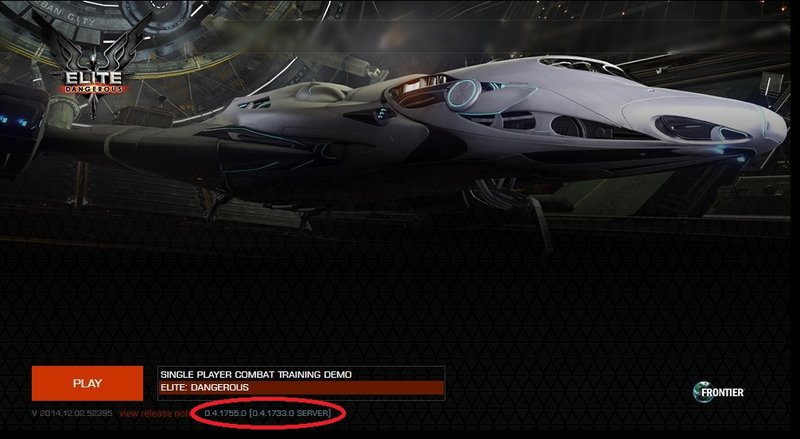Open the view release notes link
This screenshot has height=439, width=800.
pyautogui.click(x=154, y=413)
